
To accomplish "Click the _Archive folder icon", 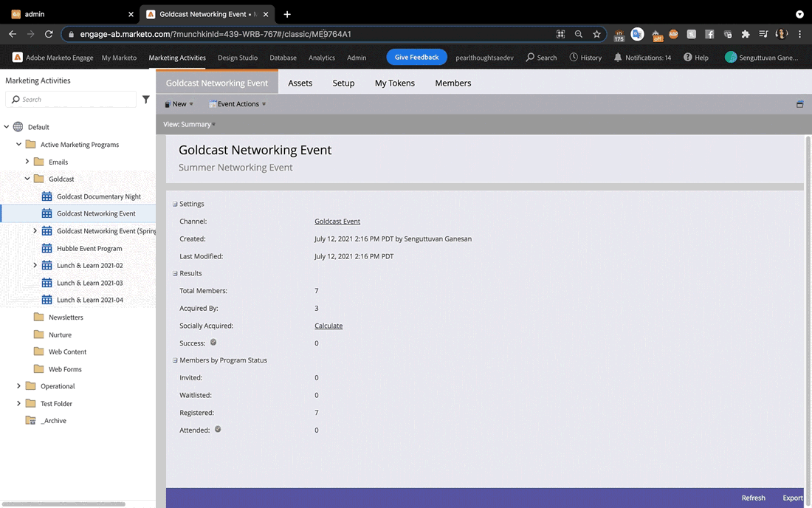I will (x=30, y=420).
